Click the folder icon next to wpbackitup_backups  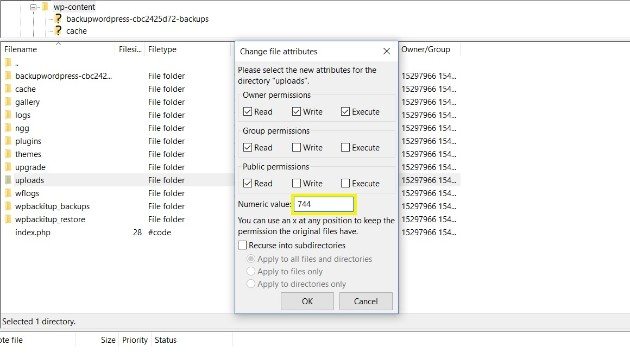coord(8,206)
